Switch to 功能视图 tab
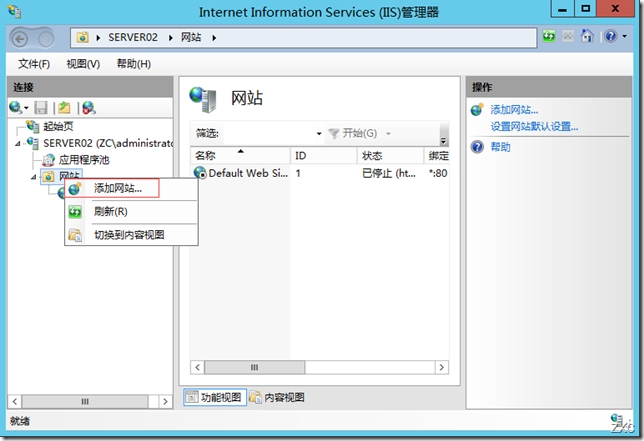 click(x=215, y=397)
